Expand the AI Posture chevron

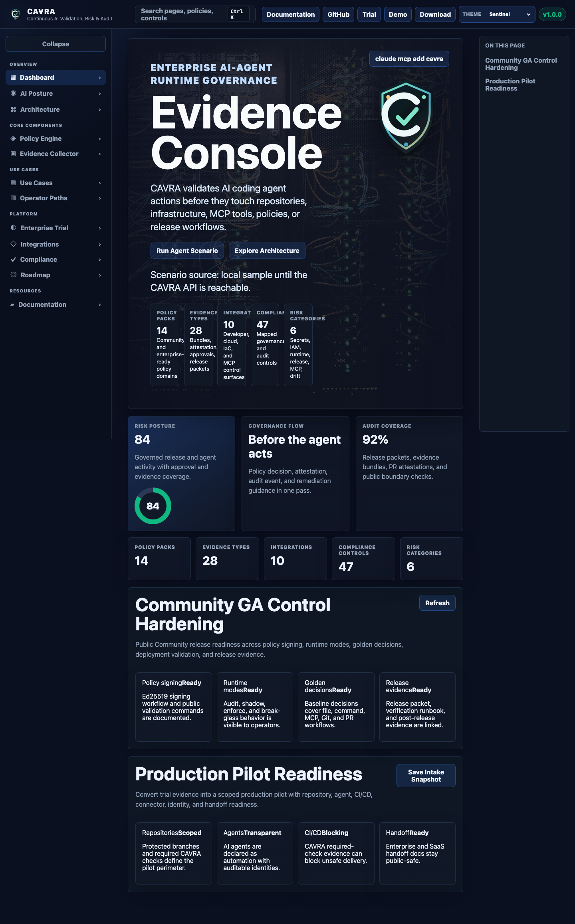tap(100, 94)
